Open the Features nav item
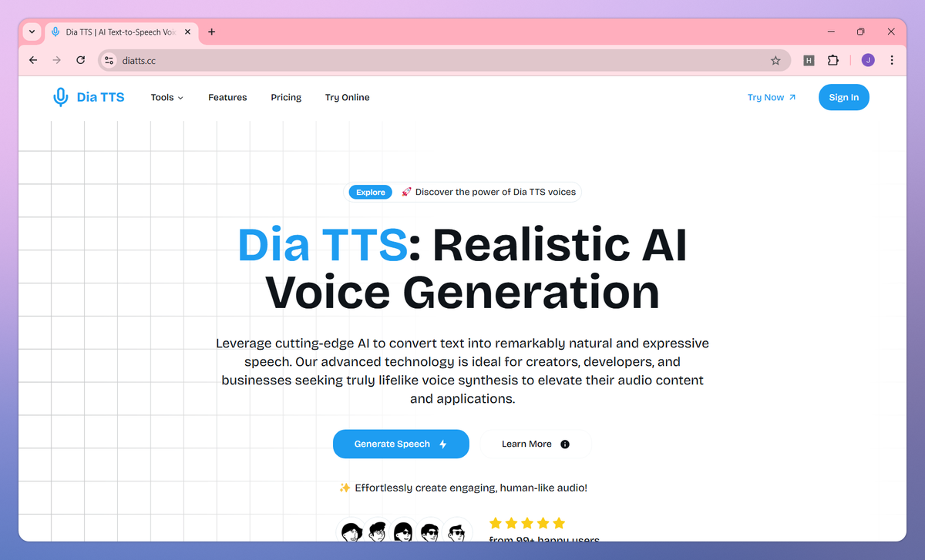925x560 pixels. coord(227,97)
